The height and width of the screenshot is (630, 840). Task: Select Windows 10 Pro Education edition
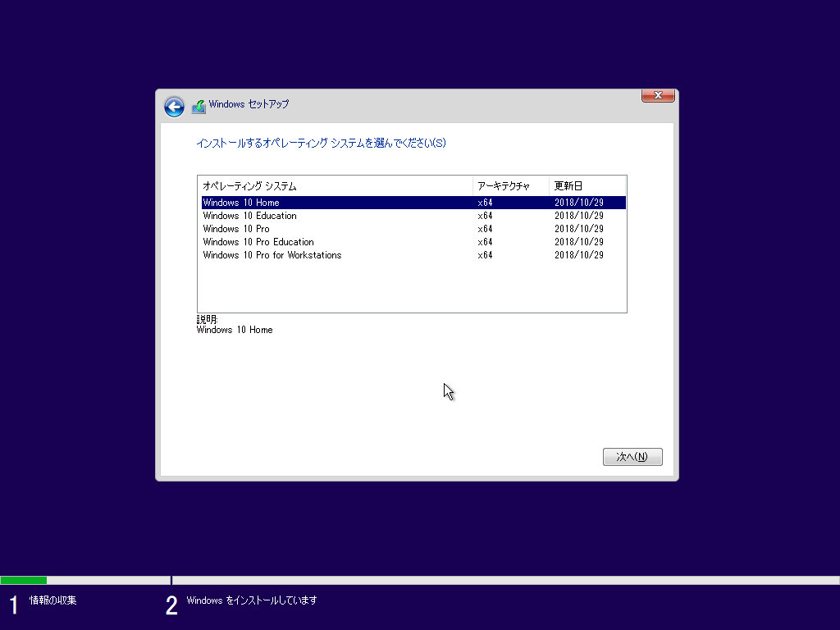(258, 242)
